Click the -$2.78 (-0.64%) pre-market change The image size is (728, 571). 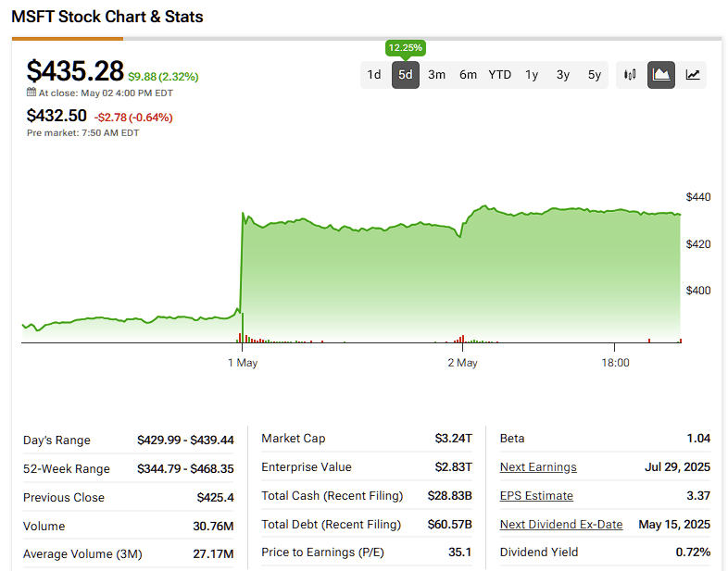(x=133, y=118)
